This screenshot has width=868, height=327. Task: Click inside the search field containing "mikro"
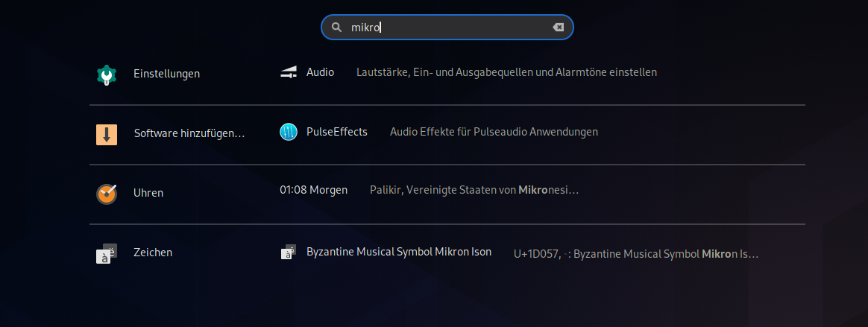[447, 27]
